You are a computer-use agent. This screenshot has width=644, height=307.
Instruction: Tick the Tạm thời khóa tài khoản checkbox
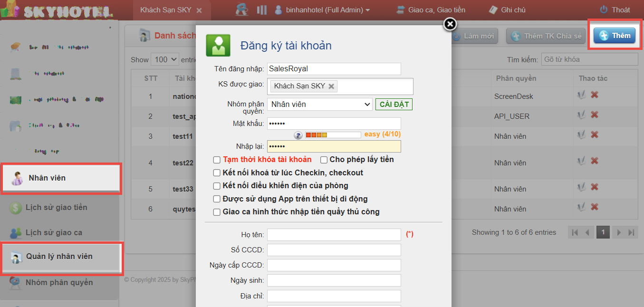pyautogui.click(x=217, y=160)
